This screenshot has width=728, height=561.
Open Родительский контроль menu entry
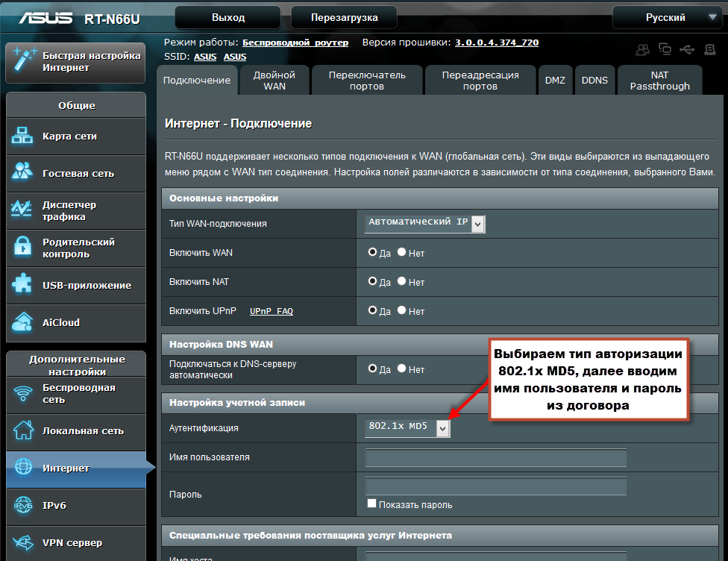(76, 248)
